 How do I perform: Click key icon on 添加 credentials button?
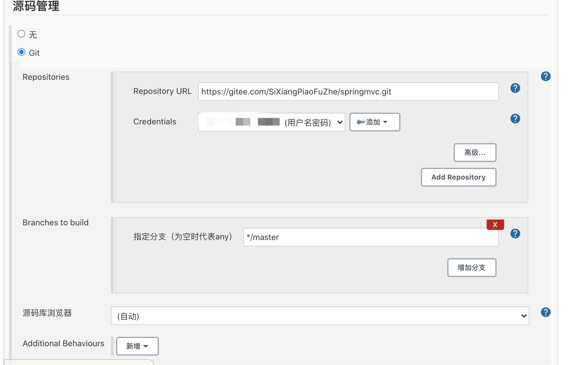(361, 122)
